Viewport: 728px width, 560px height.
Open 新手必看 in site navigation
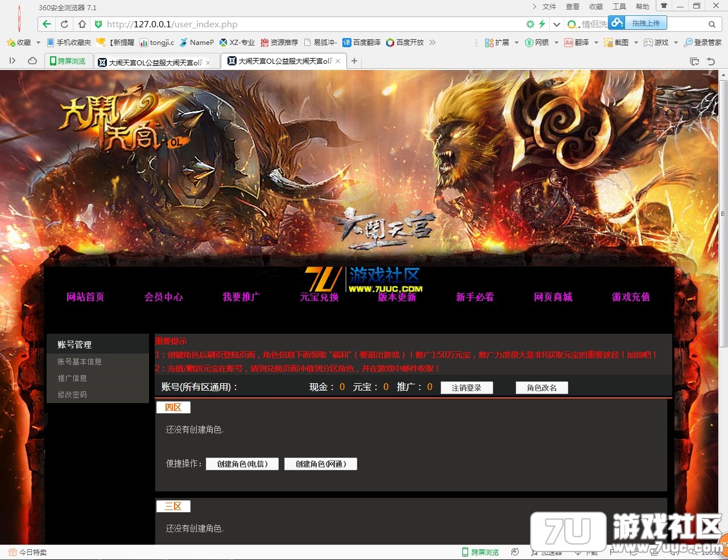pos(475,297)
